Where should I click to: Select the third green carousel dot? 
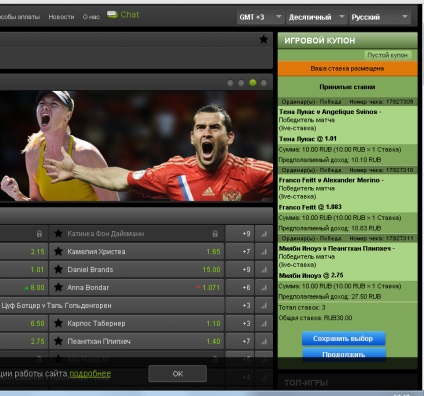[x=253, y=83]
